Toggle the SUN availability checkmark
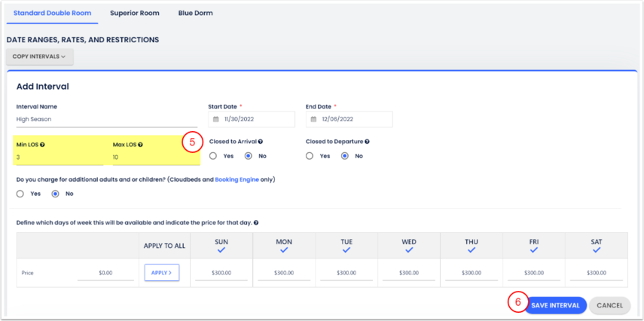The image size is (644, 321). [x=221, y=249]
